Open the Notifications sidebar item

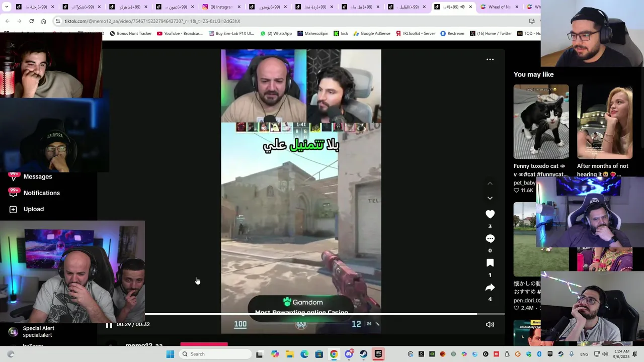[x=34, y=193]
